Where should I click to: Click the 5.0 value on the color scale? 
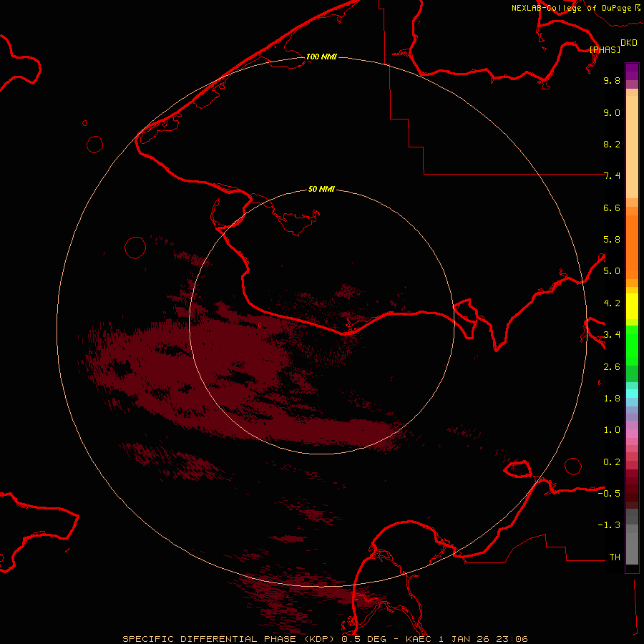tap(612, 271)
